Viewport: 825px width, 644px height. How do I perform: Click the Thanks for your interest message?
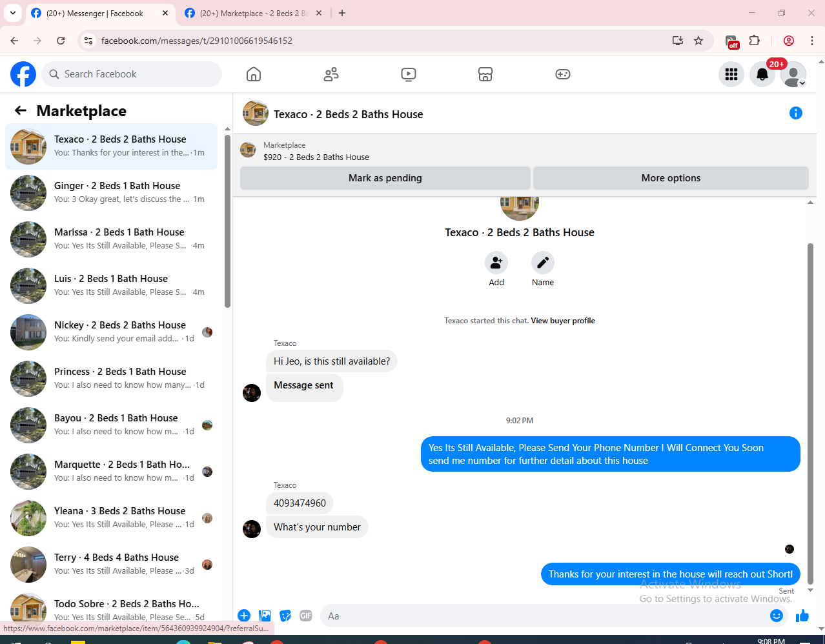click(671, 574)
